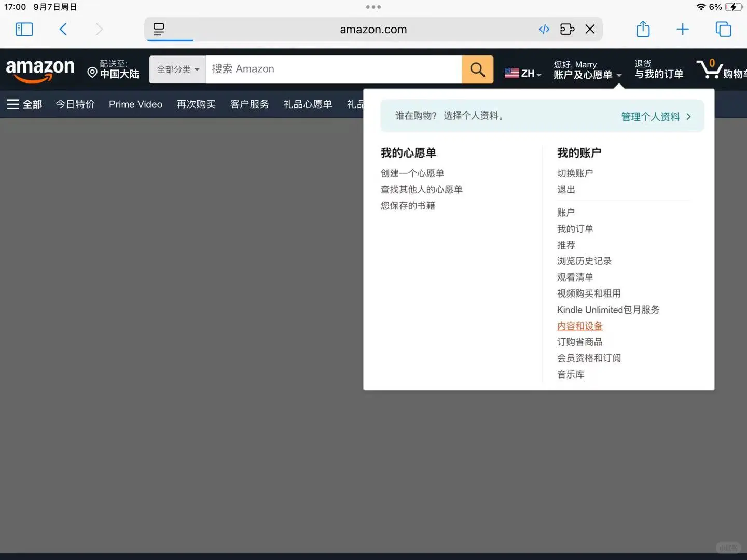Open the Safari share sheet
The width and height of the screenshot is (747, 560).
pos(643,29)
